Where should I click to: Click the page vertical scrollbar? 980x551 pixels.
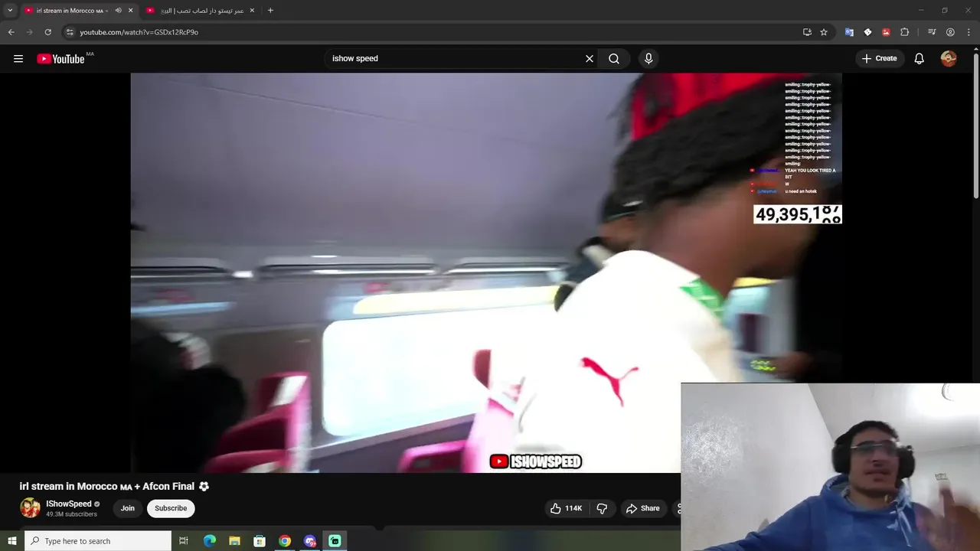[x=975, y=126]
